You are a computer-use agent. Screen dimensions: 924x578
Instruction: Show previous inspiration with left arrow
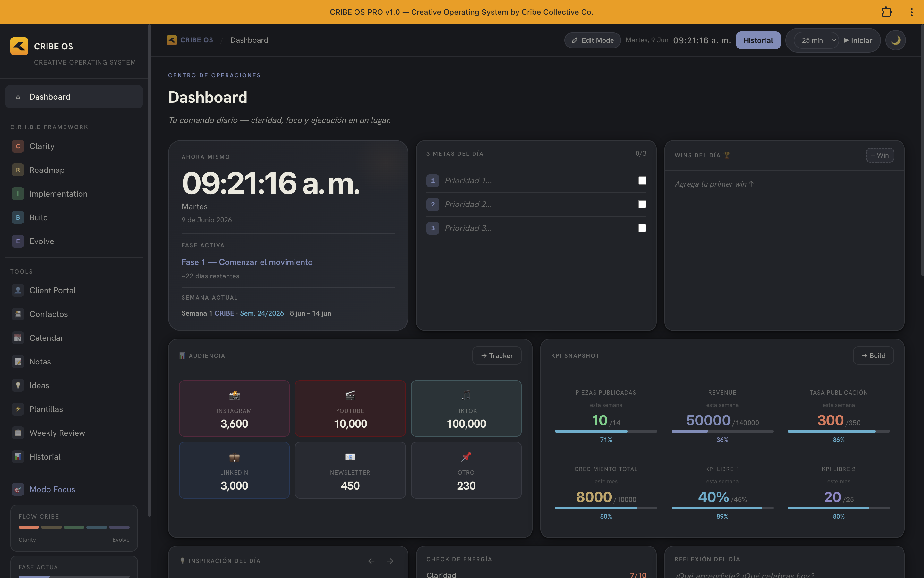[371, 561]
